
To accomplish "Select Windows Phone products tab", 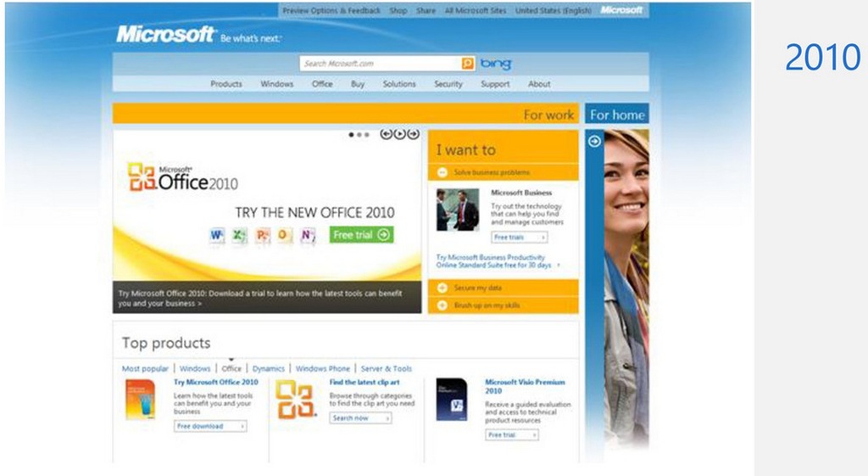I will click(323, 368).
